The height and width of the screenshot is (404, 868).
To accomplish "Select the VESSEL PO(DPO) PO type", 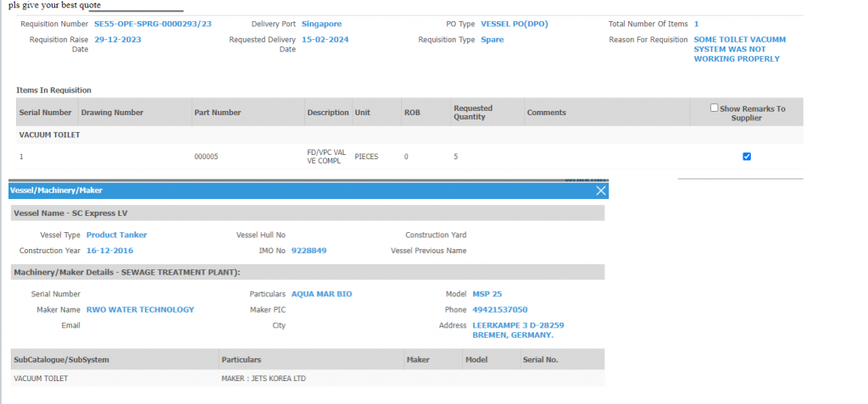I will coord(514,24).
